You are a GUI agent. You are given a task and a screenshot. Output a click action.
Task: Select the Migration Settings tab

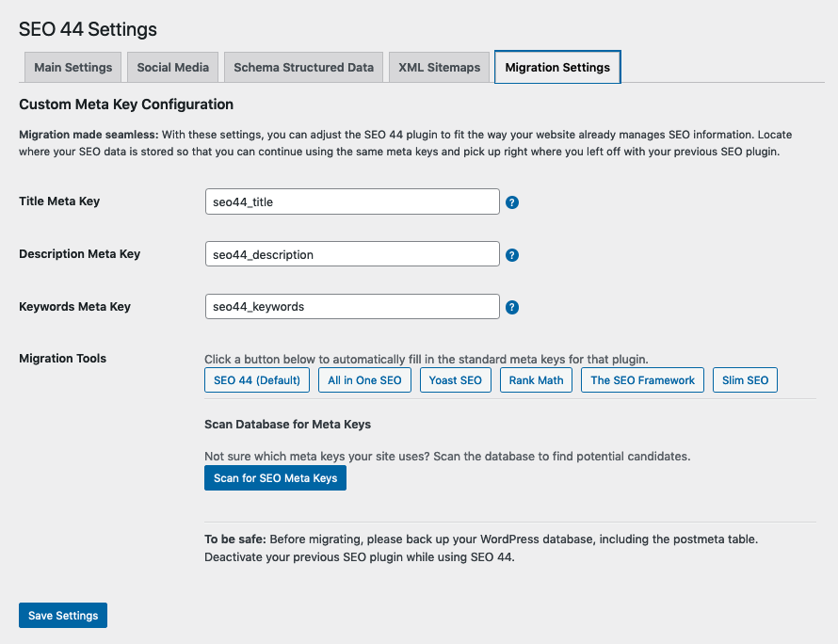[x=557, y=68]
